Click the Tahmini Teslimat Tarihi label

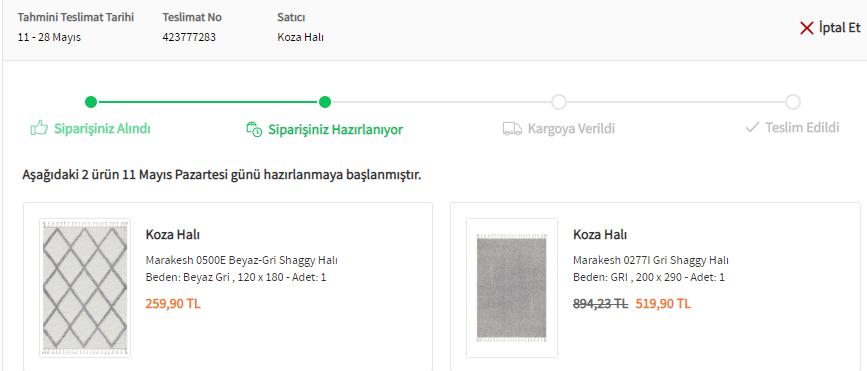[x=76, y=17]
